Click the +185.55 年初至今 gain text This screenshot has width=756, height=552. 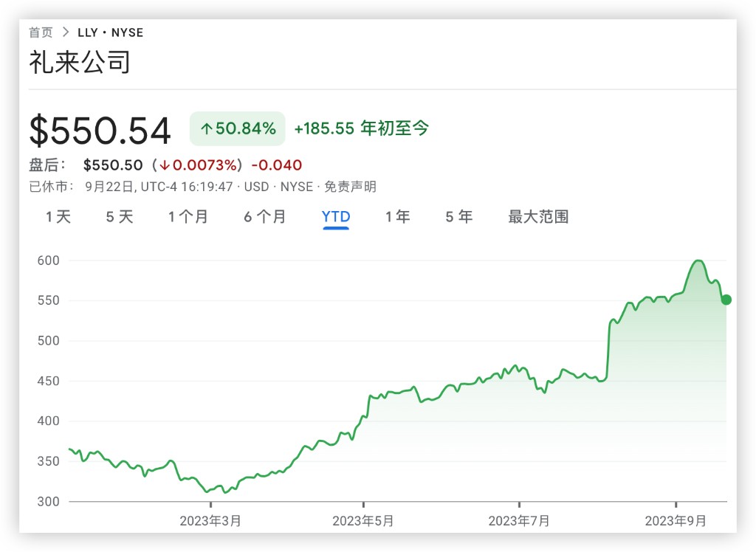coord(362,128)
